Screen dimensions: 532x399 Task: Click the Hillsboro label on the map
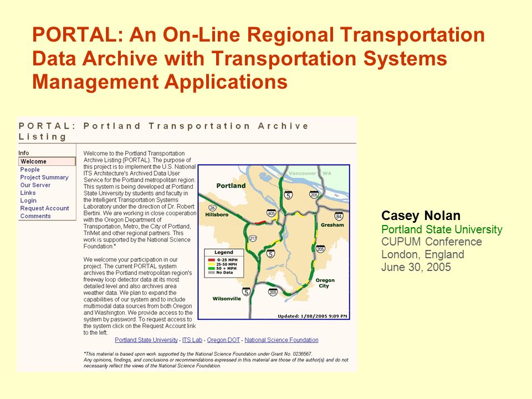(217, 215)
